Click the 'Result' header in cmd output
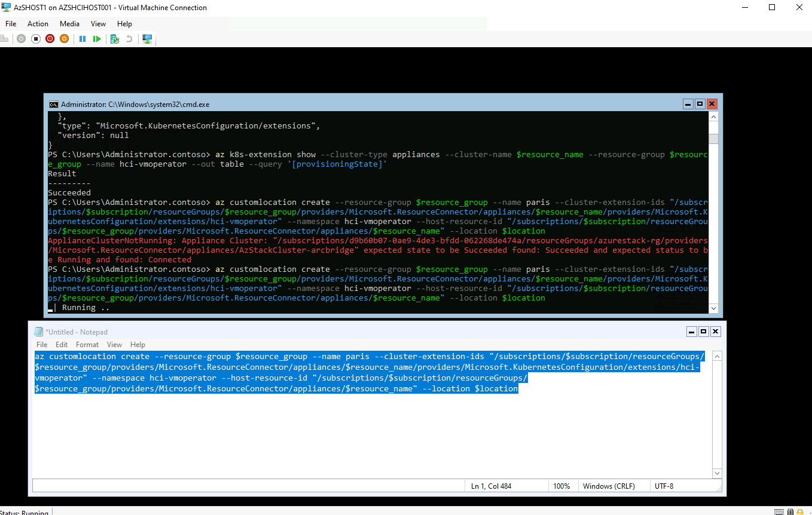 [62, 173]
